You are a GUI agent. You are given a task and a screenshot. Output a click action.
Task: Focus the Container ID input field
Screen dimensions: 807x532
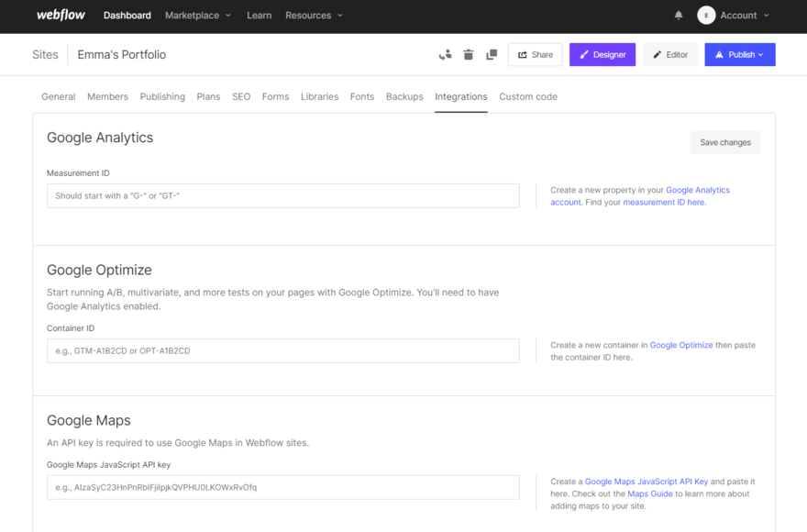coord(283,350)
